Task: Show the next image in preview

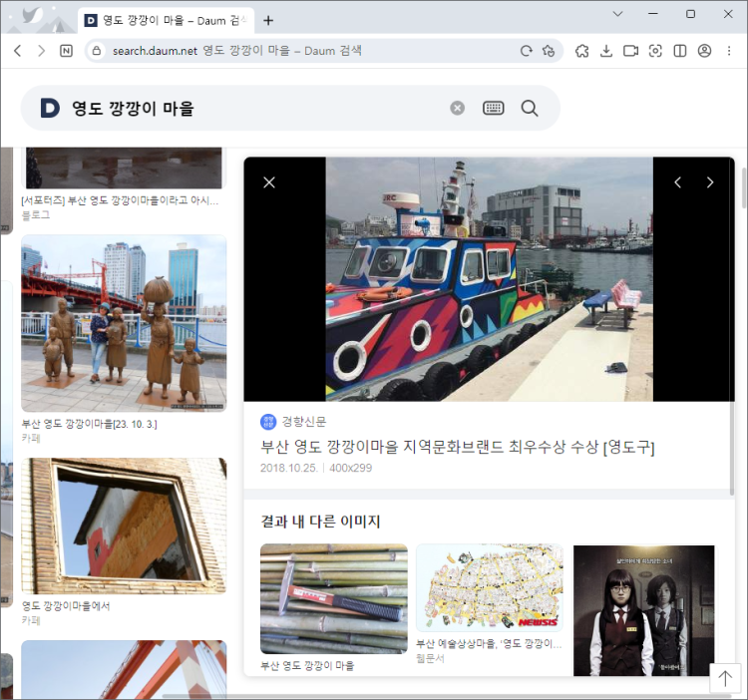Action: (x=710, y=182)
